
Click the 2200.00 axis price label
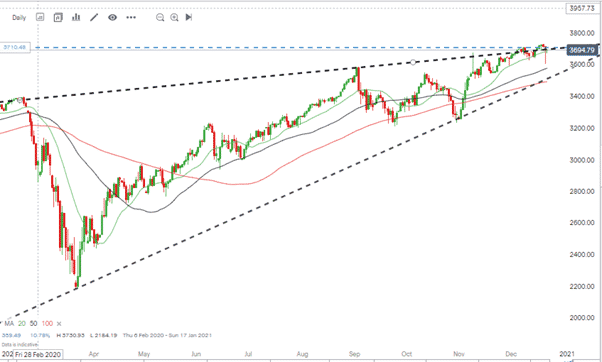[x=582, y=286]
